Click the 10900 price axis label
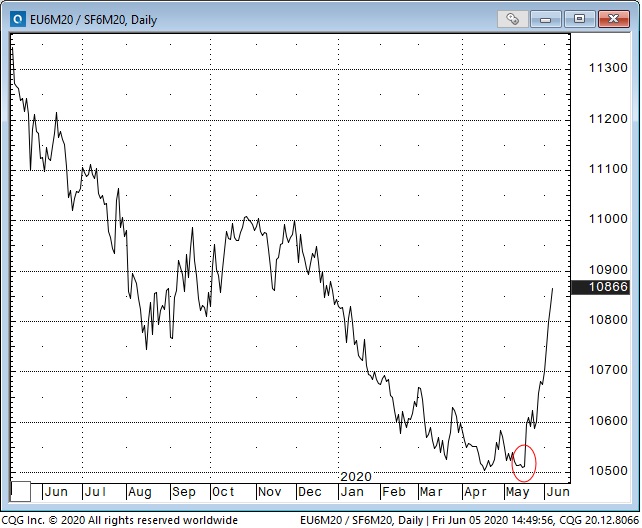Screen dimensions: 642x528 608,270
